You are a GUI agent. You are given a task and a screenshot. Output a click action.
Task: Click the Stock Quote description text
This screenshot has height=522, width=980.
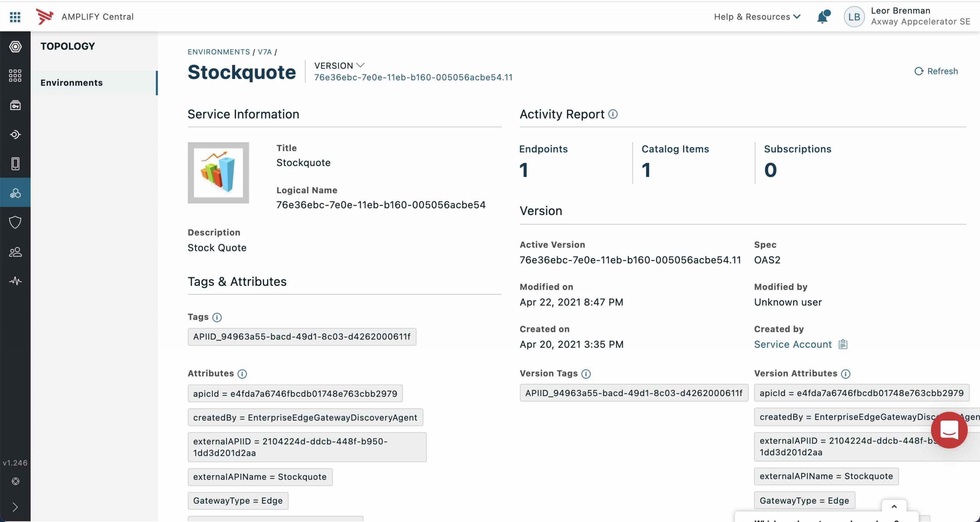coord(217,248)
